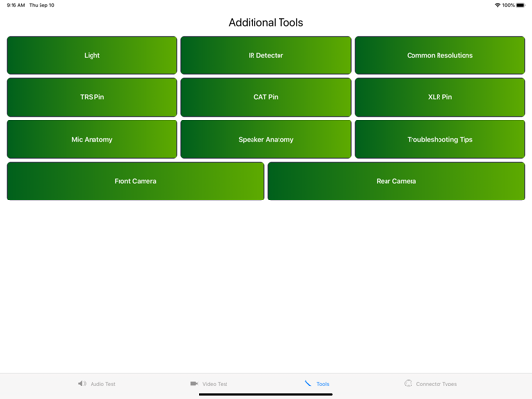Viewport: 532px width, 399px height.
Task: Tap the Connector Types circular icon
Action: (x=409, y=383)
